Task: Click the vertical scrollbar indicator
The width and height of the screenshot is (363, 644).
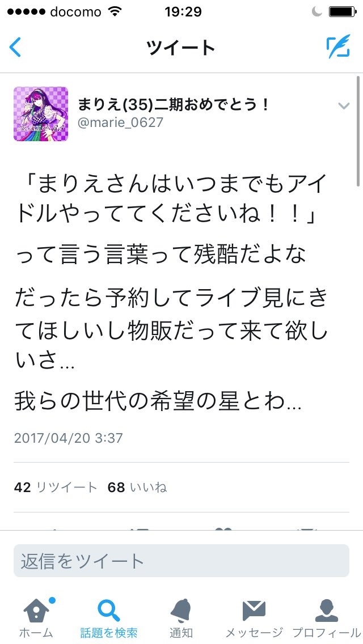Action: pyautogui.click(x=359, y=132)
